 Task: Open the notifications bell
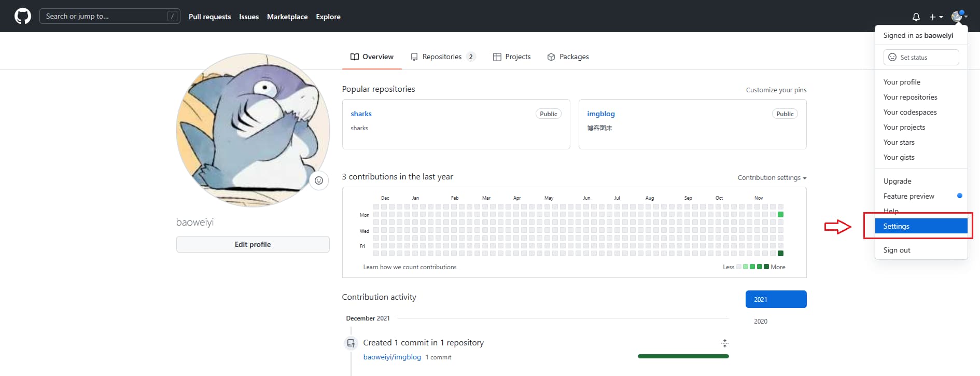(916, 17)
